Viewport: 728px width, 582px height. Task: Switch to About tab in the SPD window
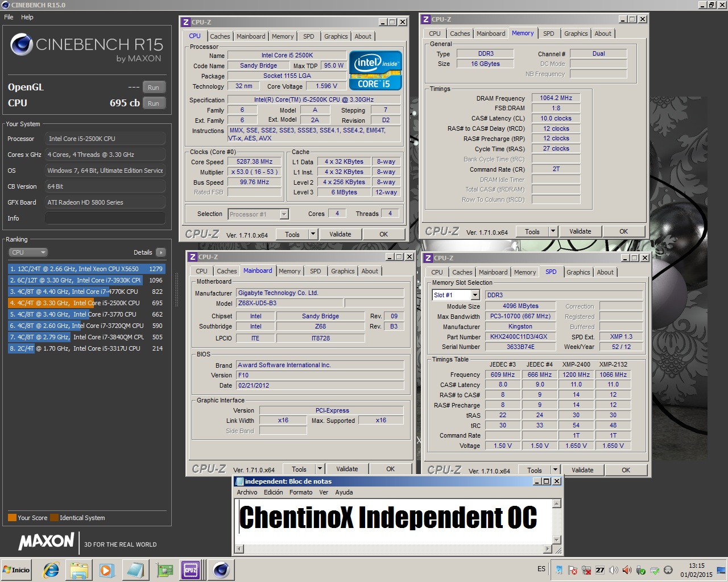click(x=605, y=272)
